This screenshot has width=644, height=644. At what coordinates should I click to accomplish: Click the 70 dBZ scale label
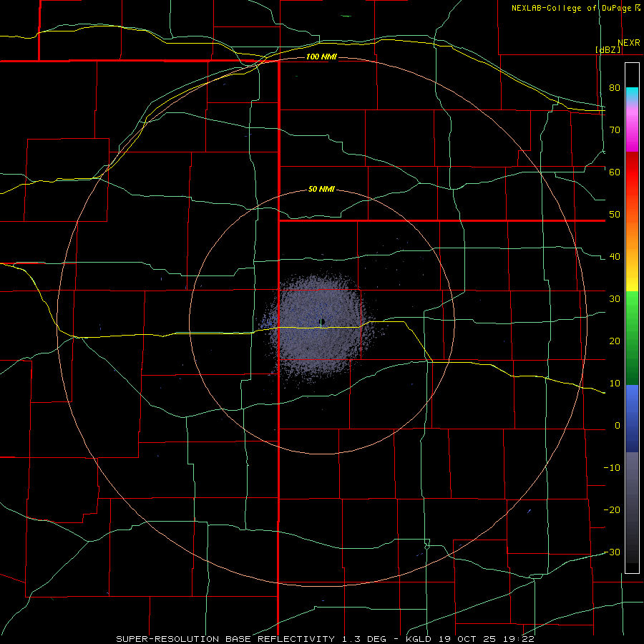point(615,130)
